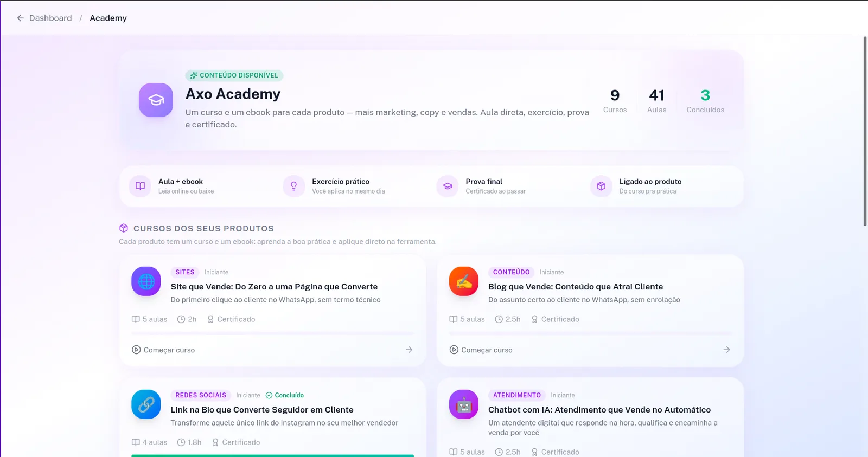This screenshot has width=868, height=457.
Task: Click the Iniciante level label in Chatbot com IA card
Action: point(563,395)
